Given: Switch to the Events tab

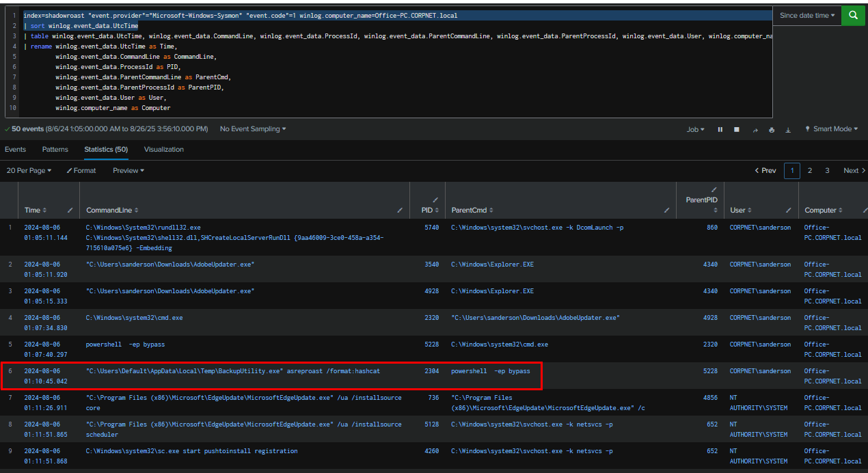Looking at the screenshot, I should pyautogui.click(x=15, y=149).
